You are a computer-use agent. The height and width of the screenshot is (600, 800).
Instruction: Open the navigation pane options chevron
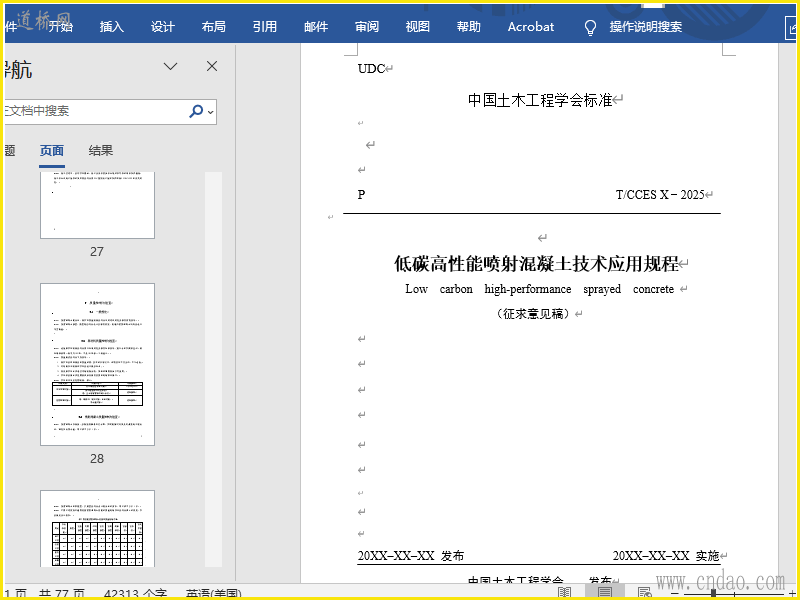click(170, 66)
